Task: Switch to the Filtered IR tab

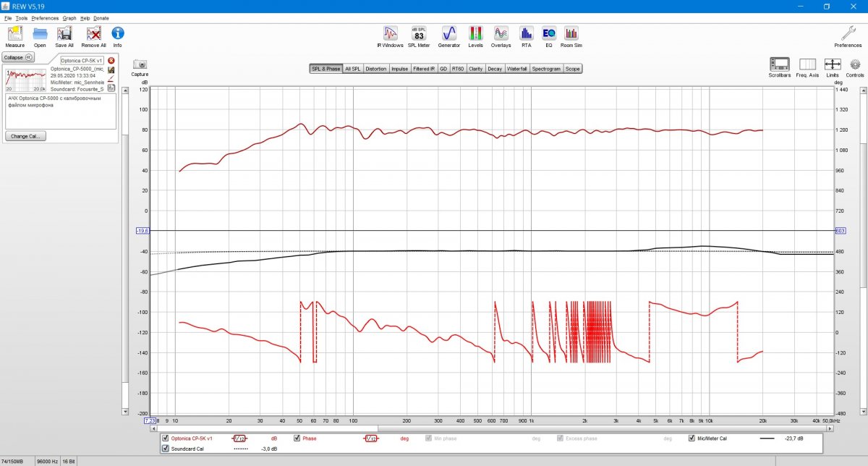Action: point(424,69)
